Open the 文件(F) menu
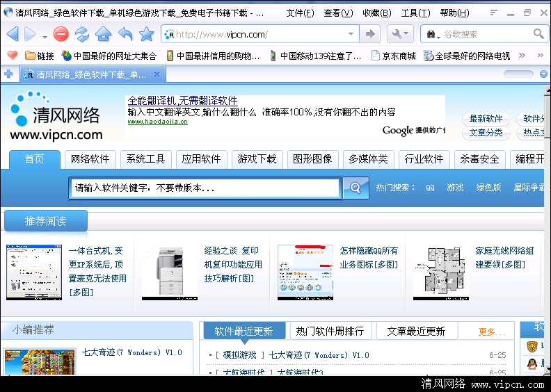Viewport: 551px width, 392px height. [300, 13]
